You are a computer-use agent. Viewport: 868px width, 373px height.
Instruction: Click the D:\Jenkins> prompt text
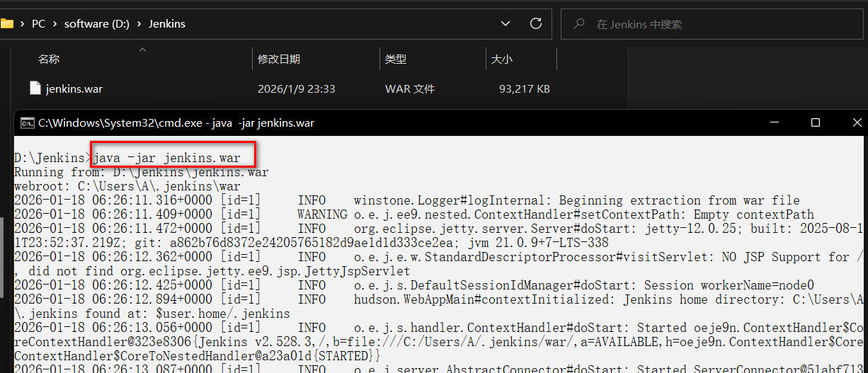click(x=52, y=157)
